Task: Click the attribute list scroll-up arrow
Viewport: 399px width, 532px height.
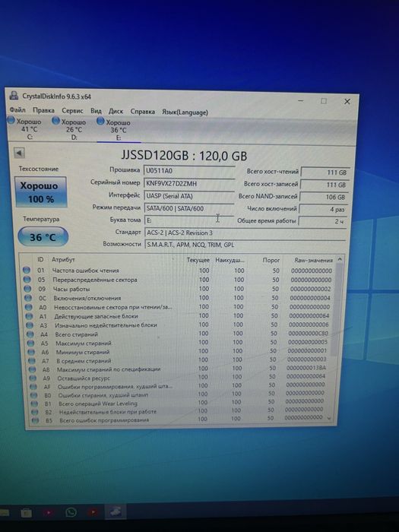Action: 339,260
